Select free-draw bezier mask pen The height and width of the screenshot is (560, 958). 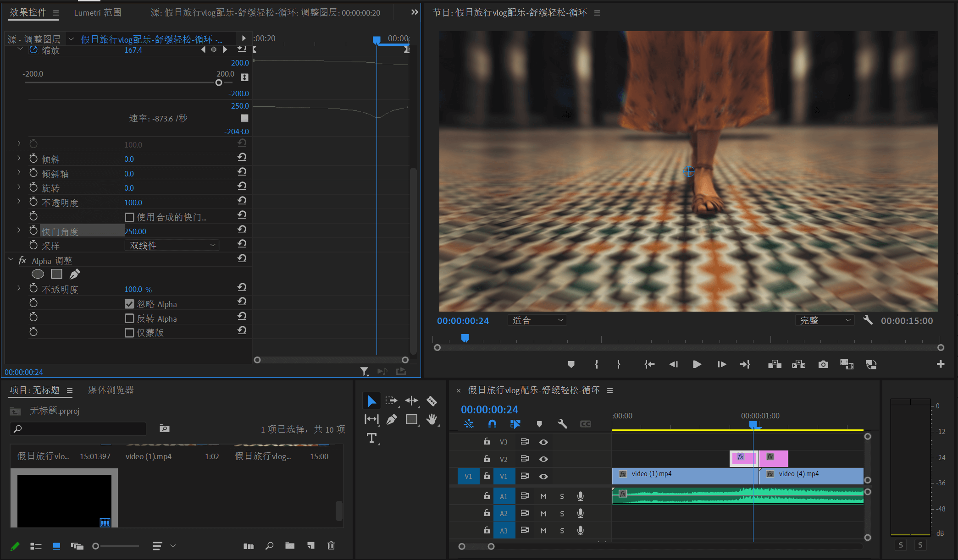[x=74, y=274]
